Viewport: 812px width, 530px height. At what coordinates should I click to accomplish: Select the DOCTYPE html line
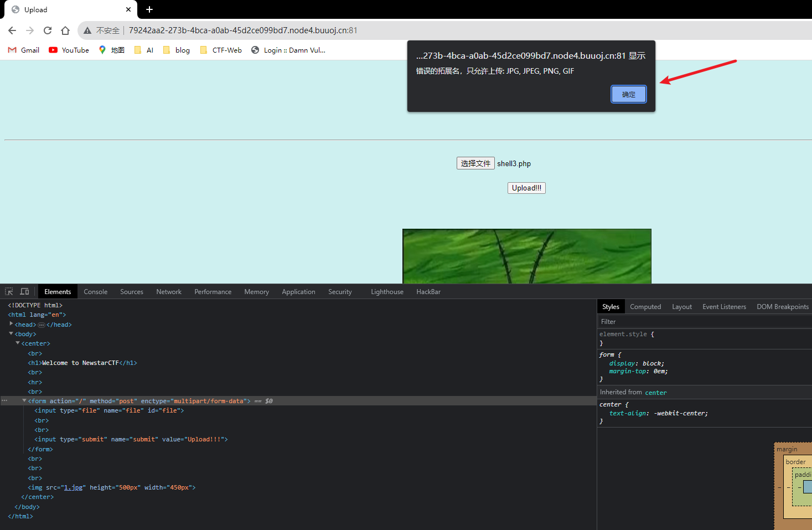pos(35,305)
